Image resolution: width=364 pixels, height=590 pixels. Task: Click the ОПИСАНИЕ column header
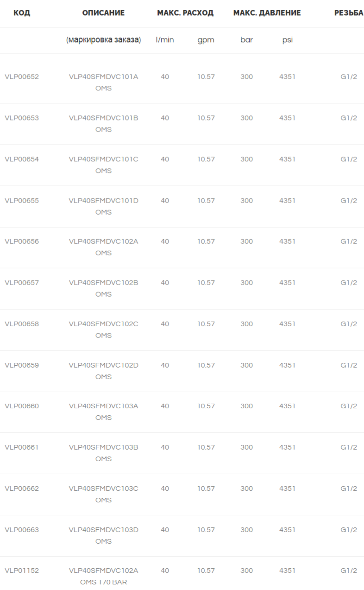pos(103,13)
